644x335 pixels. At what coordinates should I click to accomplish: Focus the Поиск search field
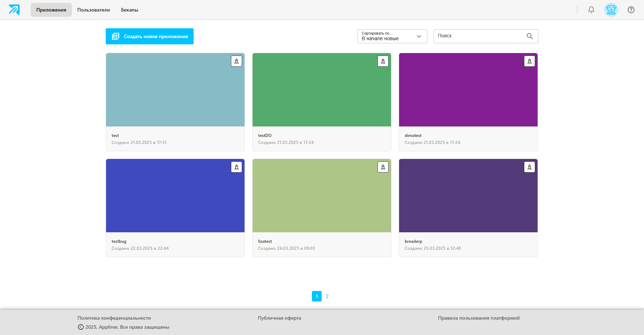pyautogui.click(x=480, y=36)
